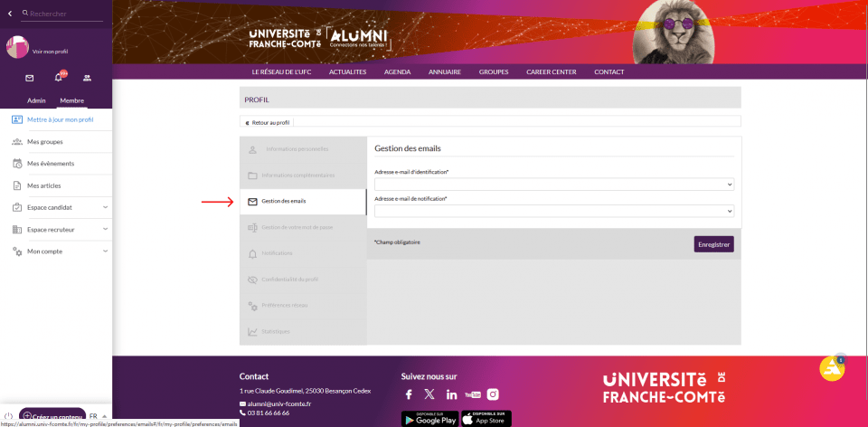Open the Instagram icon in footer

coord(493,394)
